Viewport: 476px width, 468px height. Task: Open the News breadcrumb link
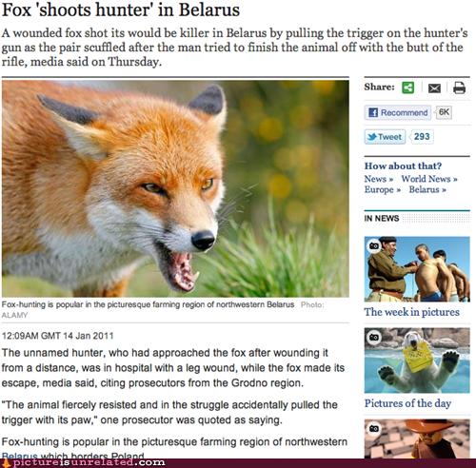click(379, 179)
